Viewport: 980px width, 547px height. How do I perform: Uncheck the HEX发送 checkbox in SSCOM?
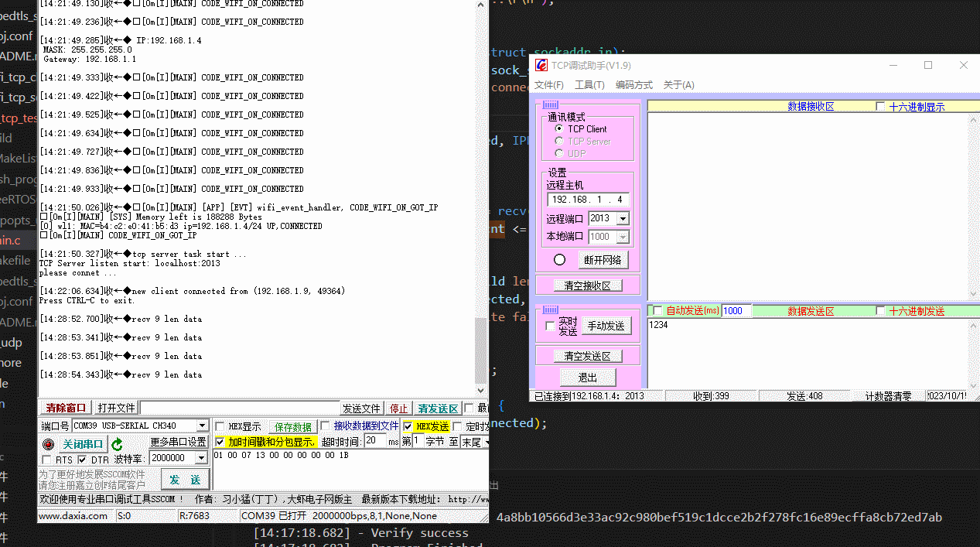(408, 426)
